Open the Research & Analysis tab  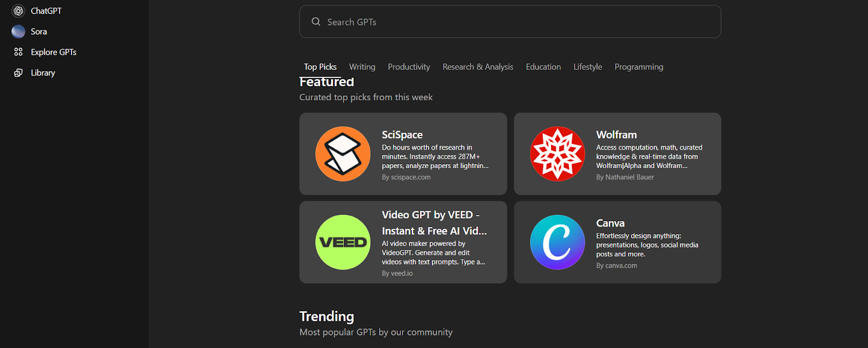click(478, 67)
